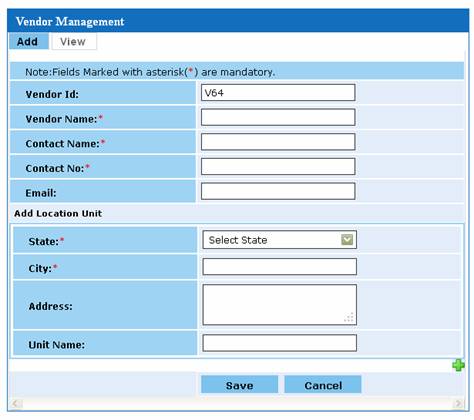Click the 'State:' label
The height and width of the screenshot is (420, 474).
[44, 241]
